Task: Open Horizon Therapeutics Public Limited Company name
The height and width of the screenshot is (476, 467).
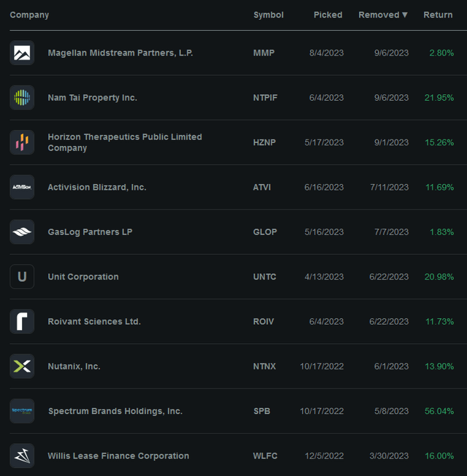Action: click(x=125, y=142)
